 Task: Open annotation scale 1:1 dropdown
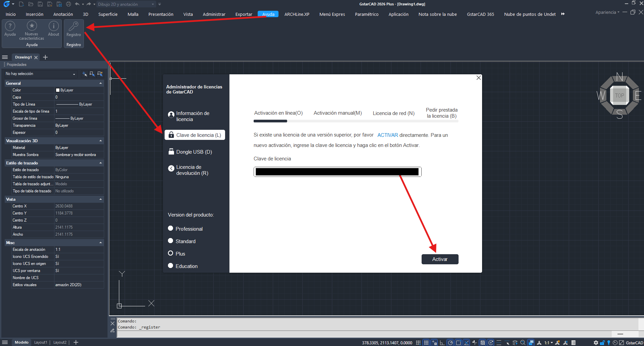549,343
